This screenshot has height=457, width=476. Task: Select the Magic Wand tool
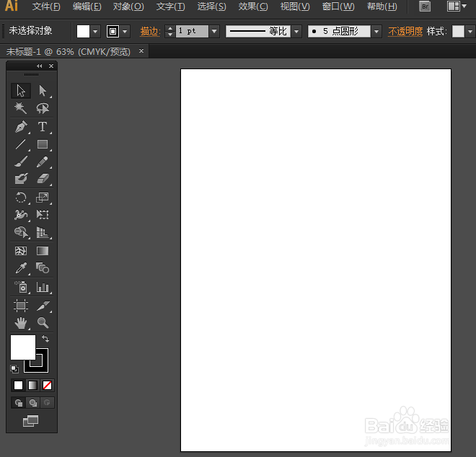(21, 108)
